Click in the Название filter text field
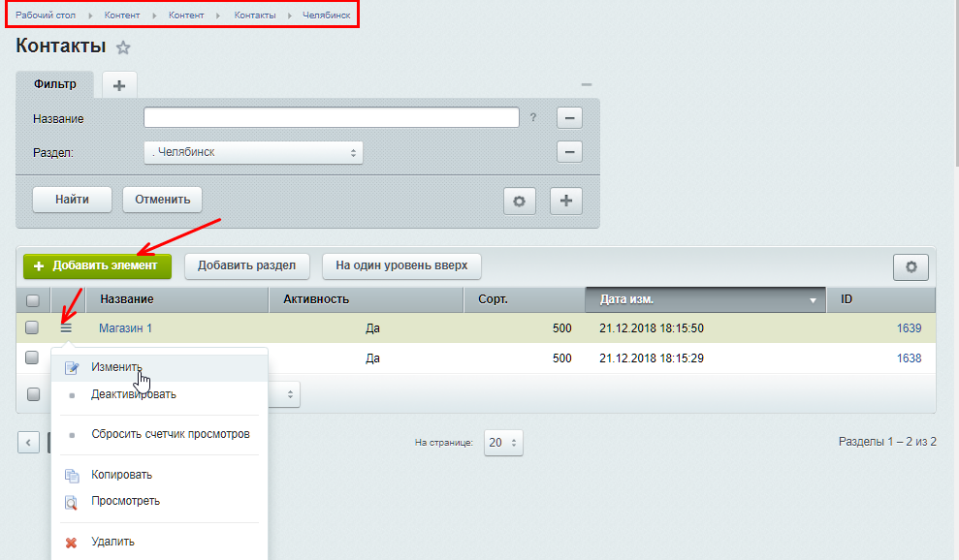Viewport: 959px width, 560px height. [x=332, y=118]
